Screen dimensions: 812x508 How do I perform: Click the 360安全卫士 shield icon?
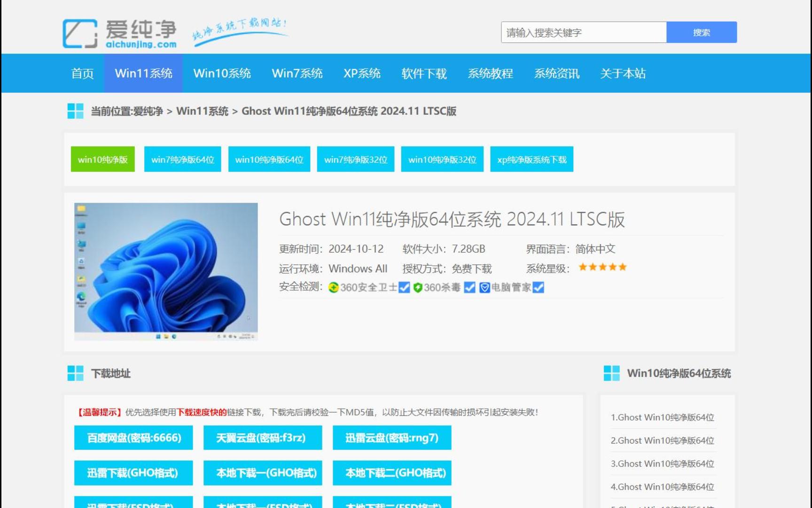(x=334, y=287)
